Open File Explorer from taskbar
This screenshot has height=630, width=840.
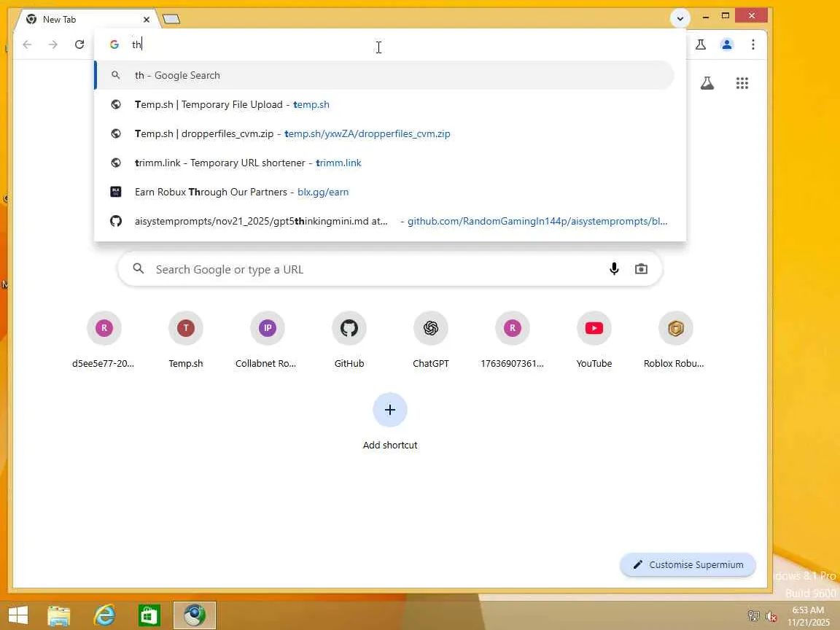coord(58,615)
